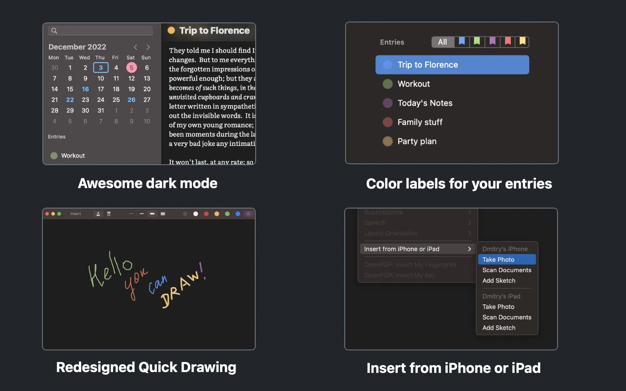Pick the purple pen color in drawing toolbar

click(248, 214)
